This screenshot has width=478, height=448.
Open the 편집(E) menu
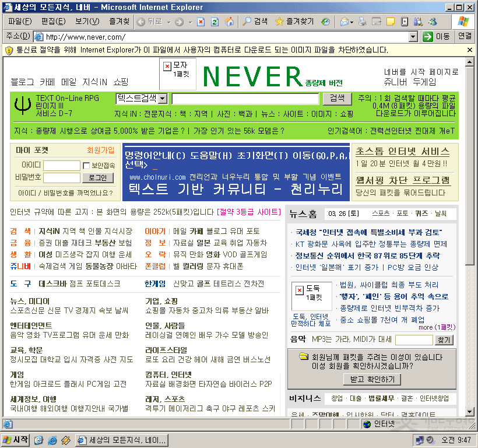(54, 22)
